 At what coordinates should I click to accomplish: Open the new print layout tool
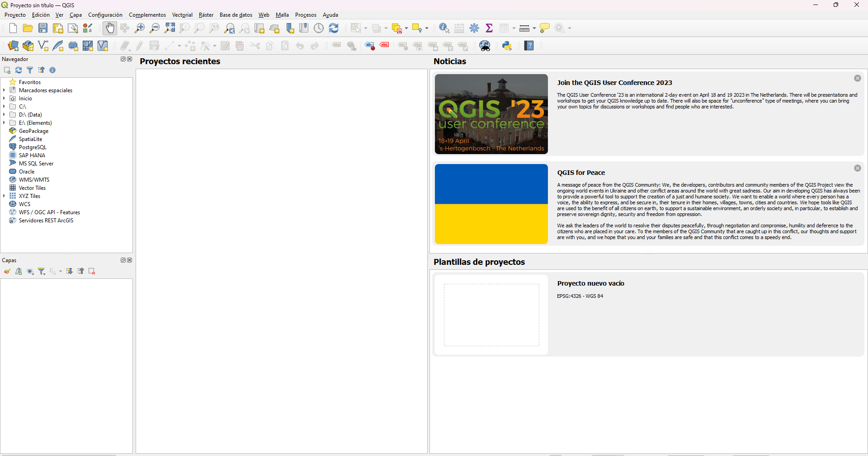(58, 28)
